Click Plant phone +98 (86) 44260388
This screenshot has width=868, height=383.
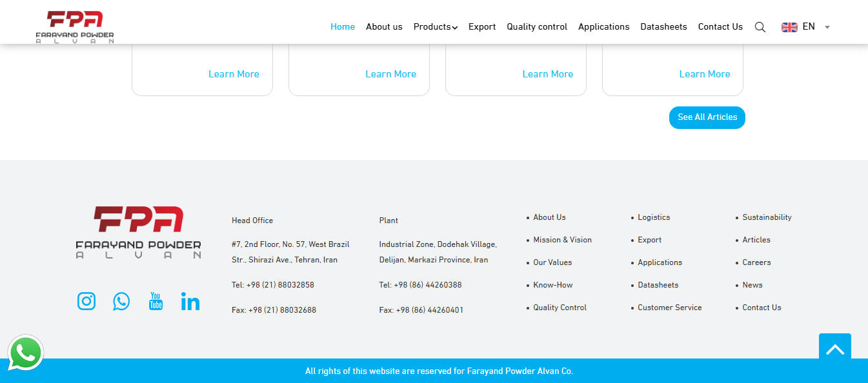[421, 285]
